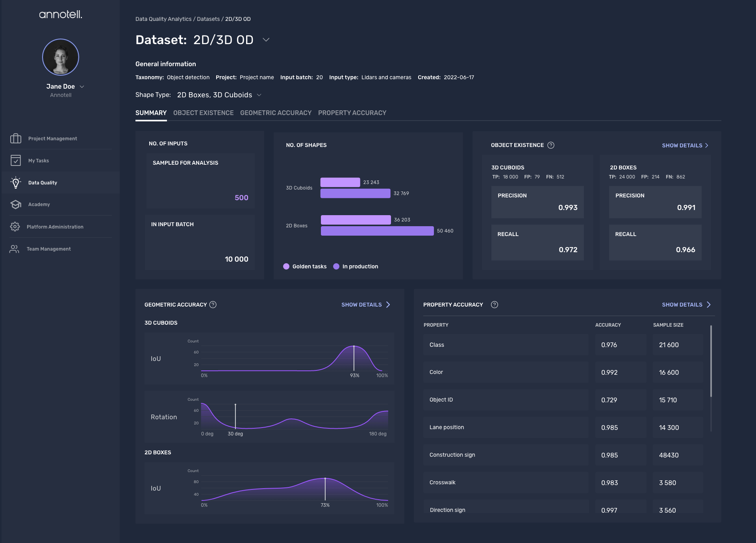Click Object ID accuracy 0.729
The image size is (756, 543).
[609, 400]
